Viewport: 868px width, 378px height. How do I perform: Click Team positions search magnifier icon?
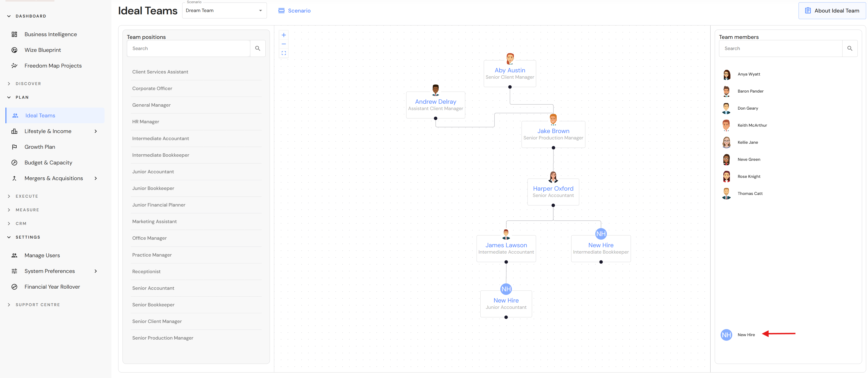(x=258, y=48)
